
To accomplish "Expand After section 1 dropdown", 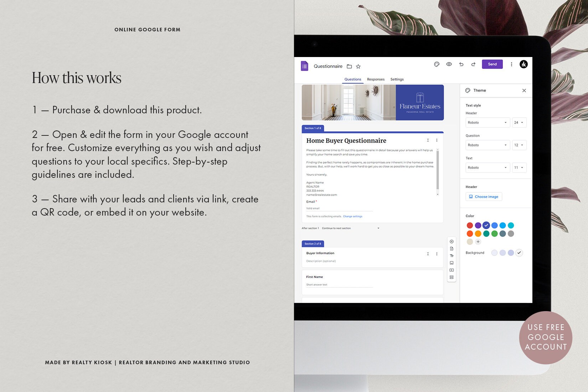I will 350,228.
